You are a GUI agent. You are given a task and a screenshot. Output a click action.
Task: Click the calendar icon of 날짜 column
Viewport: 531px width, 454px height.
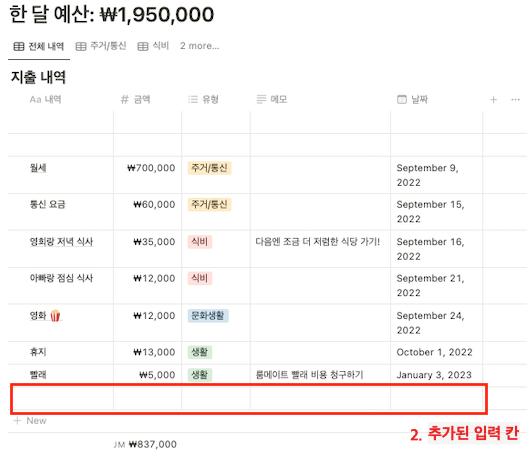[x=402, y=100]
